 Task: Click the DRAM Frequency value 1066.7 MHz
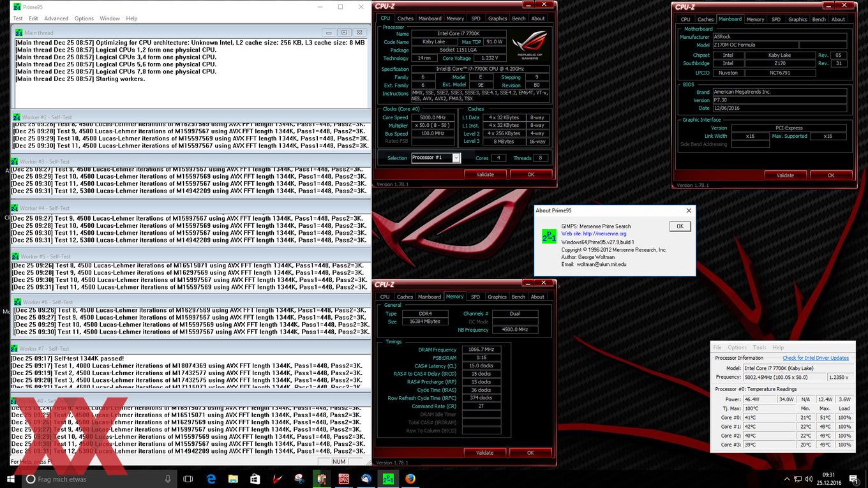(481, 350)
